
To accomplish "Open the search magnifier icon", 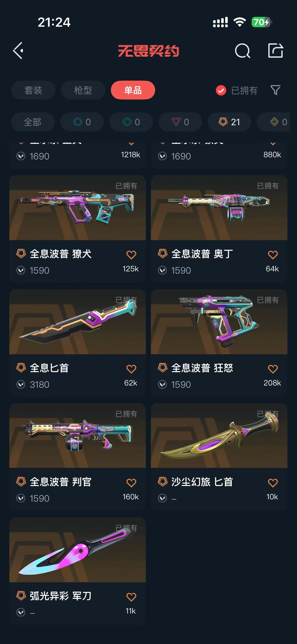I will [x=242, y=51].
